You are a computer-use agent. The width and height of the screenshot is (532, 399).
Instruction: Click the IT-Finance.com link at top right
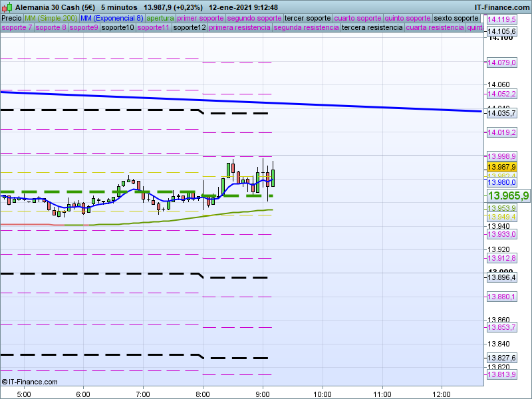(501, 7)
